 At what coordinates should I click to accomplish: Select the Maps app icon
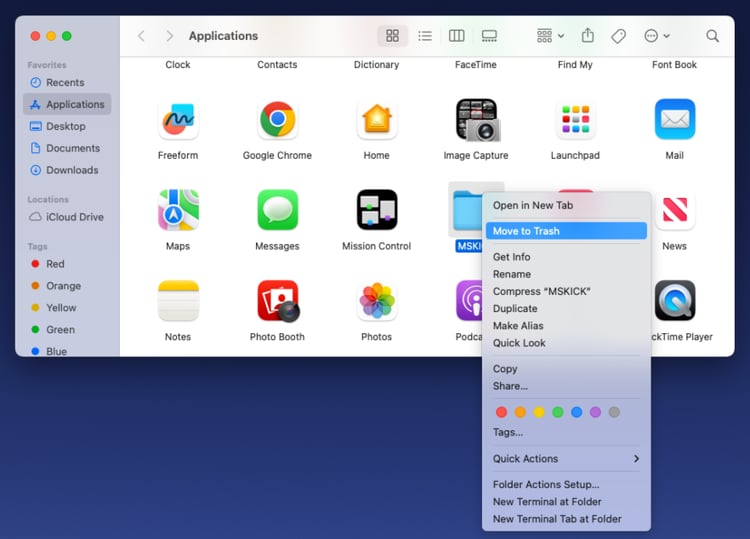[x=178, y=210]
